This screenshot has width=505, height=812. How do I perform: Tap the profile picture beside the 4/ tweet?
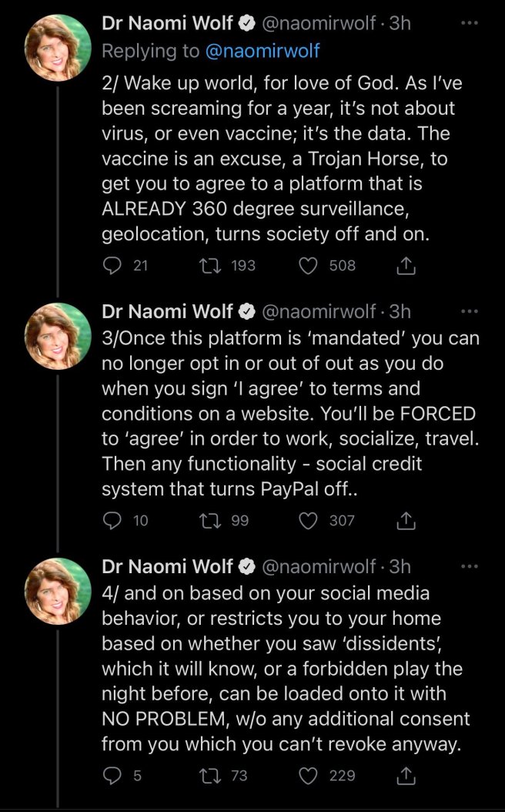(59, 591)
